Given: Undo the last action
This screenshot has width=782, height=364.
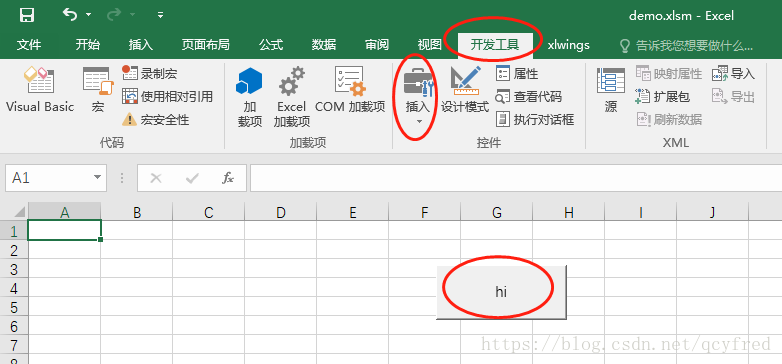Looking at the screenshot, I should pos(70,15).
